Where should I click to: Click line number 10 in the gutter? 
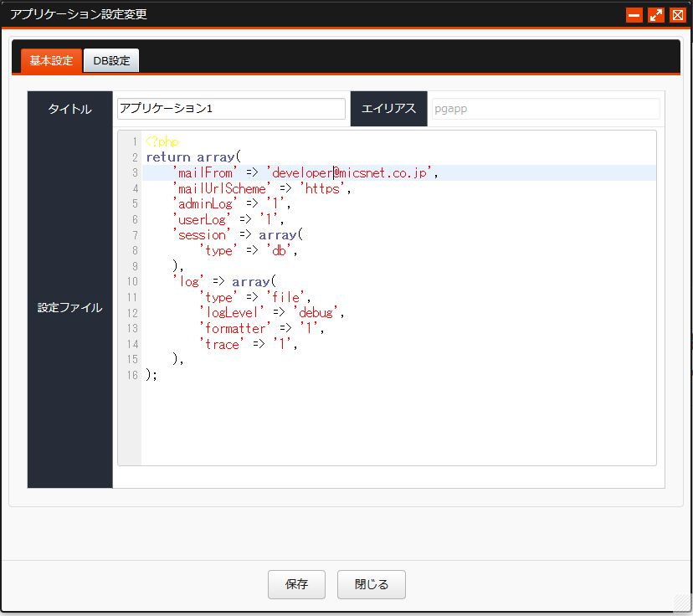132,282
